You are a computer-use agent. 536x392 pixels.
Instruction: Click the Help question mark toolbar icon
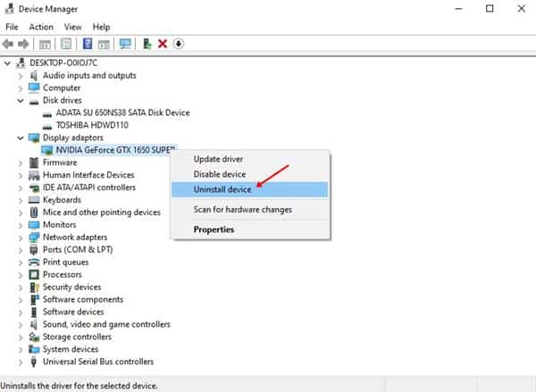(x=88, y=44)
